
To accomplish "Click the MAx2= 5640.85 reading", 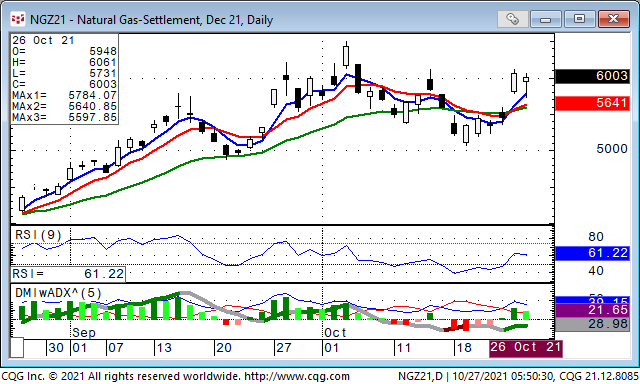I will click(x=64, y=107).
